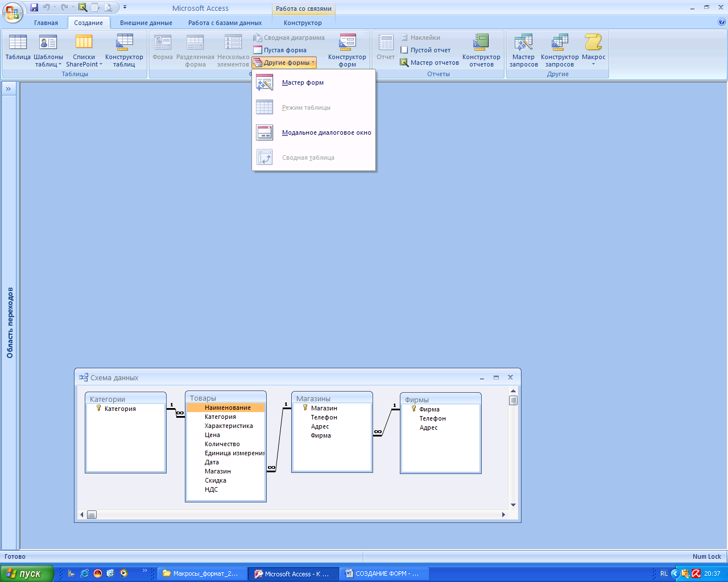
Task: Click the Создание tab
Action: coord(89,23)
